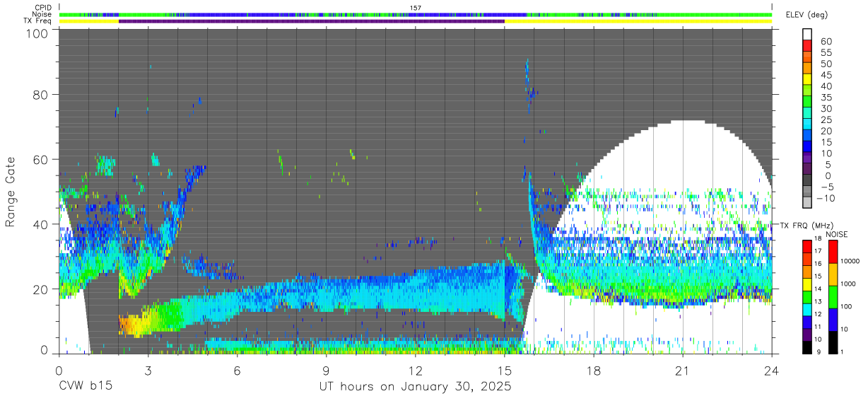The height and width of the screenshot is (401, 868).
Task: Click the CPID value 157
Action: coord(416,8)
